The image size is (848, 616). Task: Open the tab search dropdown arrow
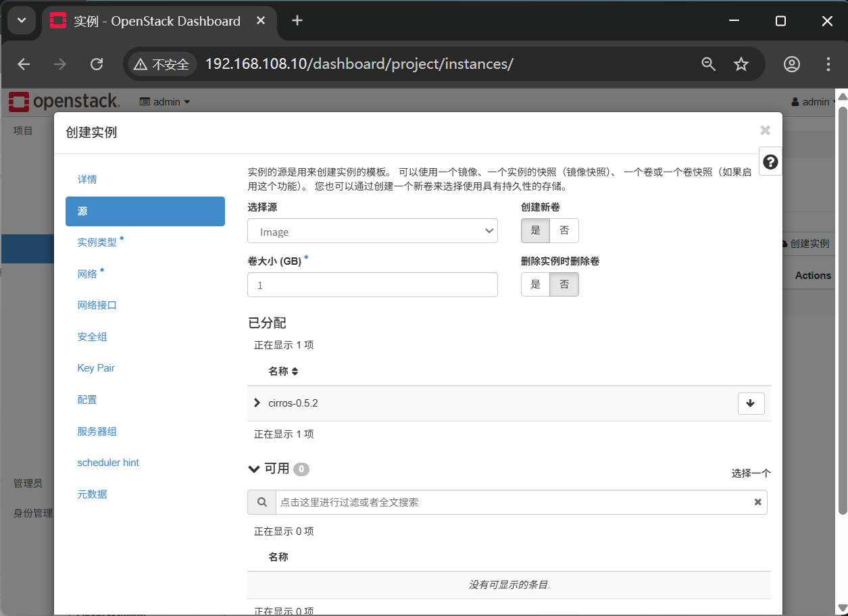click(x=21, y=21)
